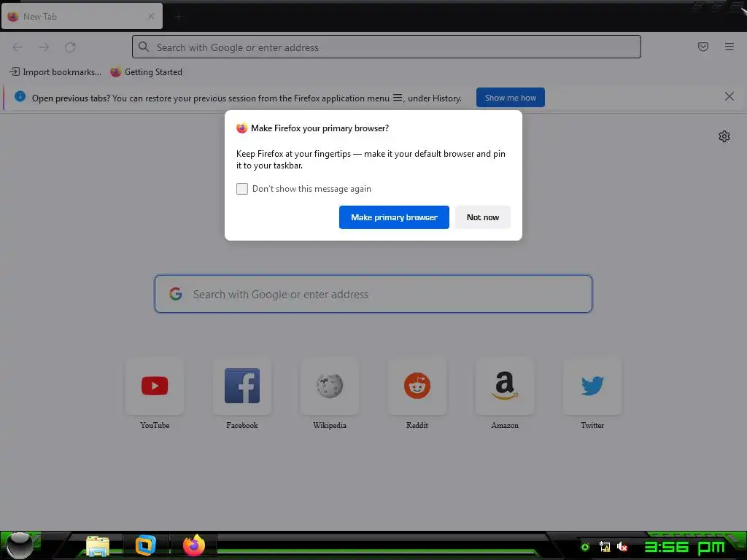Click Make primary browser button

394,217
